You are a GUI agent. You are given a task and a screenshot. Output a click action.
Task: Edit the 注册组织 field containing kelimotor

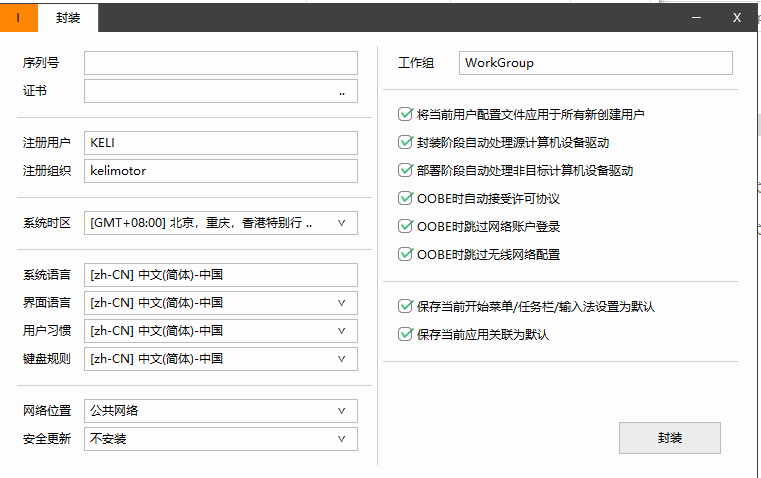(221, 171)
